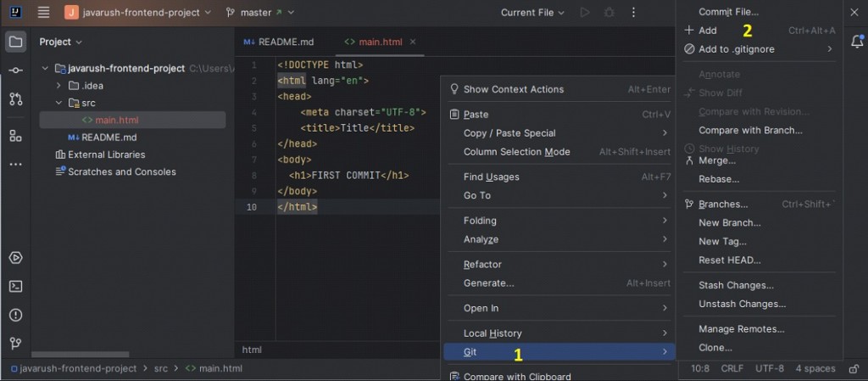Select Show Context Actions
Screen dimensions: 868x381
coord(559,89)
